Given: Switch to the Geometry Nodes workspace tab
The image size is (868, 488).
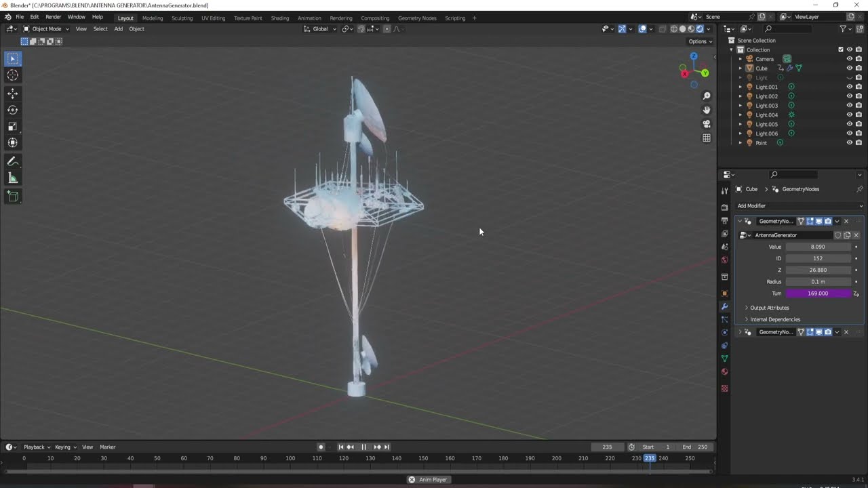Looking at the screenshot, I should (x=417, y=18).
